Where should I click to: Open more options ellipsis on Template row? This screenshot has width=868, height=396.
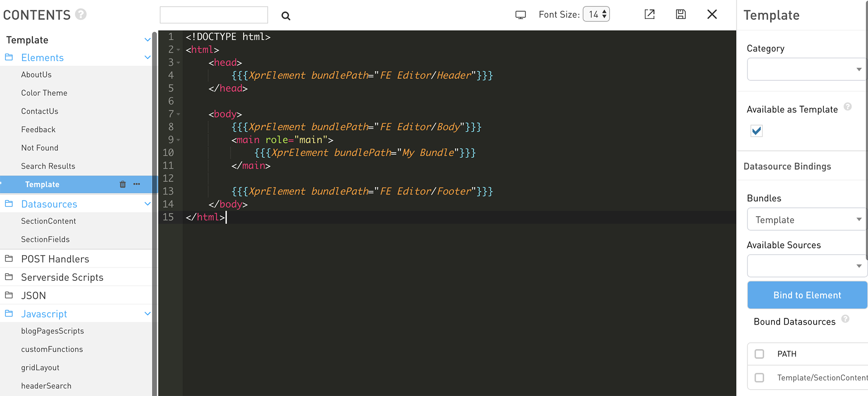tap(137, 184)
